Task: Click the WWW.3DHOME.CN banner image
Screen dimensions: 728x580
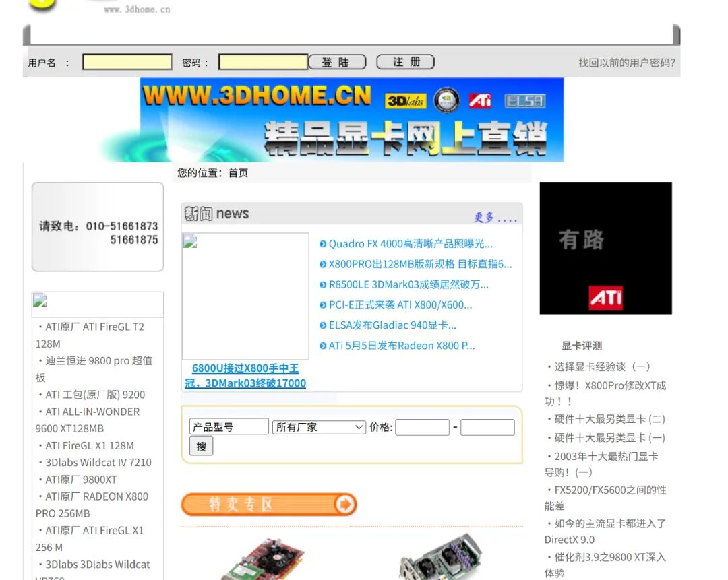Action: [x=351, y=120]
